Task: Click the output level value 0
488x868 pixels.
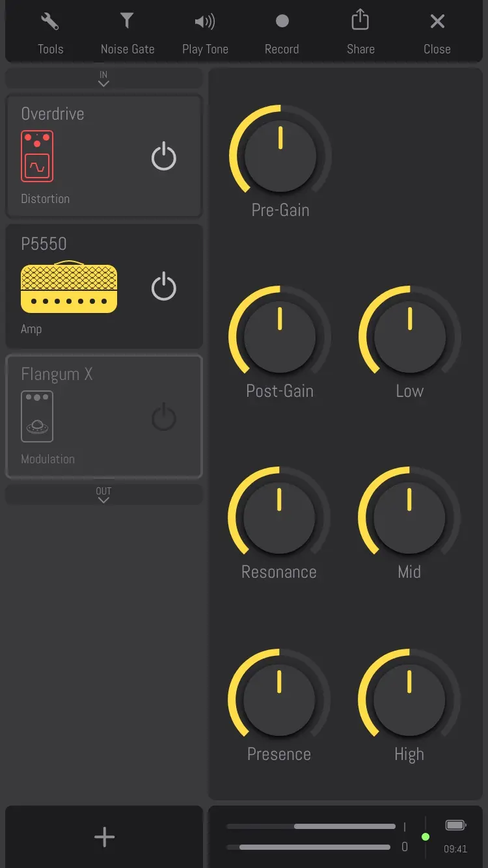Action: pyautogui.click(x=405, y=847)
